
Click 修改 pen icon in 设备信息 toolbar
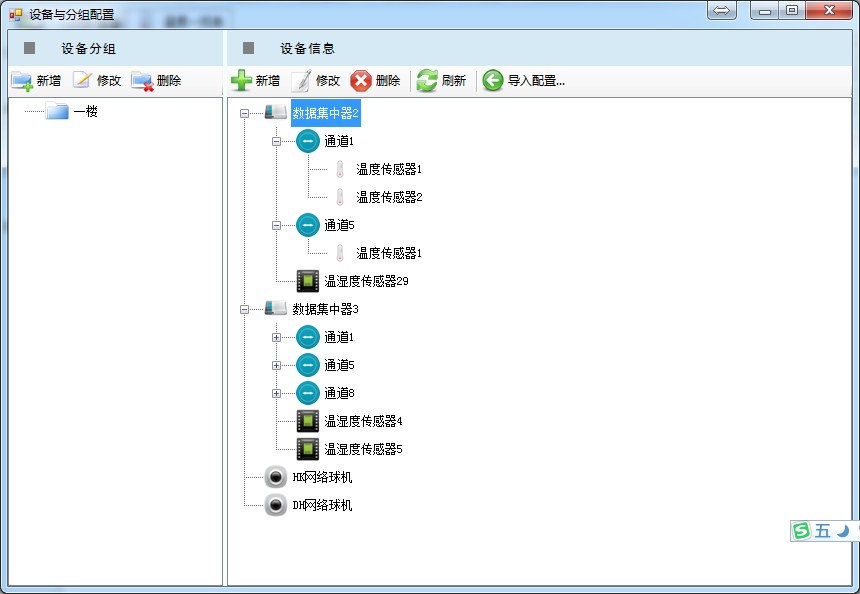pos(301,81)
